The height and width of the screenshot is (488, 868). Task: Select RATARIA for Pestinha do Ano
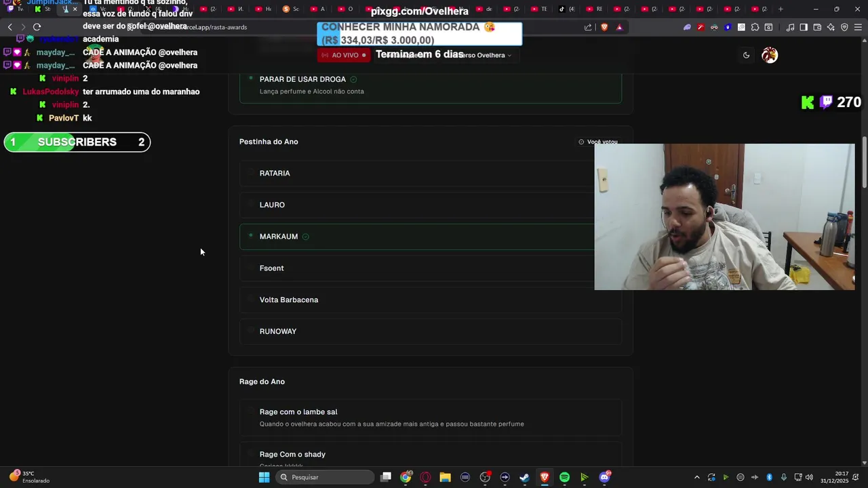click(431, 174)
